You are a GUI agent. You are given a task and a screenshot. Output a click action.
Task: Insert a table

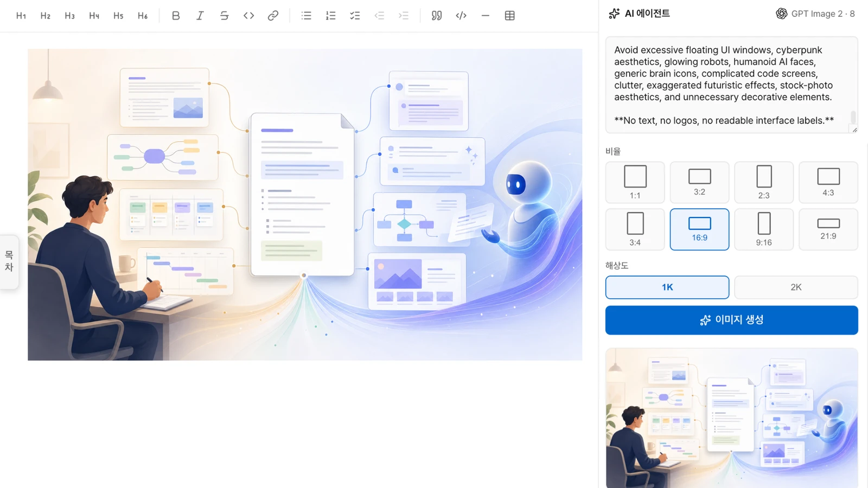pos(509,16)
